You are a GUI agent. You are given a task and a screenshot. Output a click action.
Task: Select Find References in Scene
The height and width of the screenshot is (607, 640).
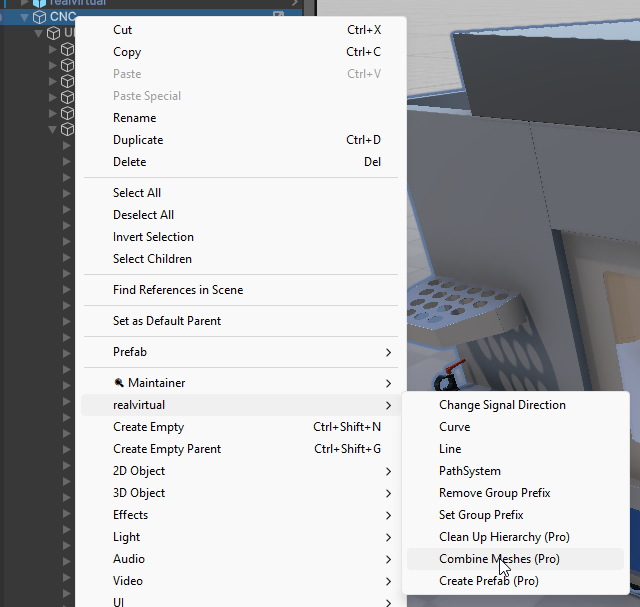(x=178, y=290)
